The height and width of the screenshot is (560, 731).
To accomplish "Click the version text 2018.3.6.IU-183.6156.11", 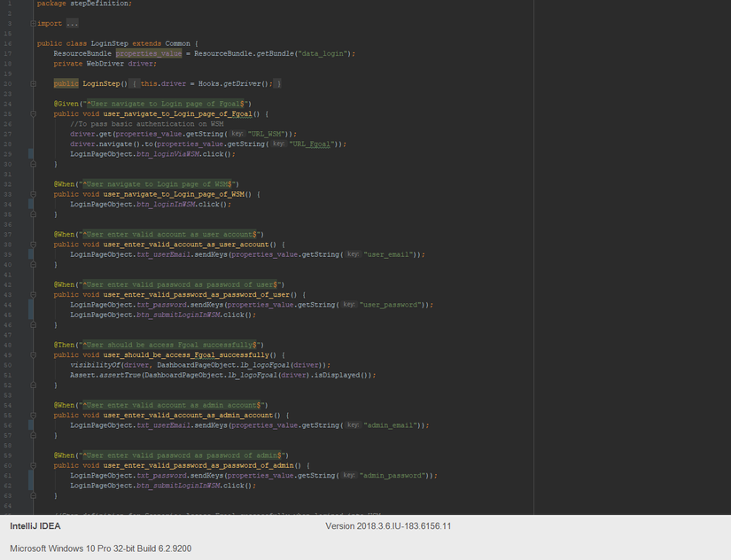I will (388, 526).
